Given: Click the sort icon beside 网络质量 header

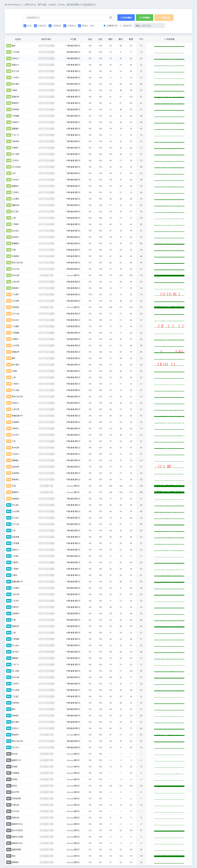Looking at the screenshot, I should [165, 39].
